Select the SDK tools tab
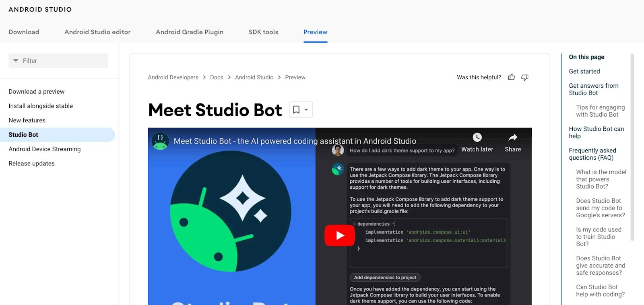The height and width of the screenshot is (305, 644). coord(263,32)
